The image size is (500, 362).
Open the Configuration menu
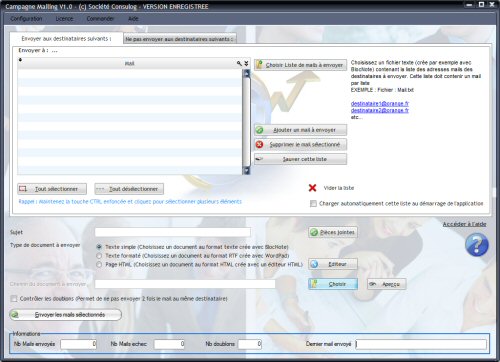pyautogui.click(x=26, y=19)
